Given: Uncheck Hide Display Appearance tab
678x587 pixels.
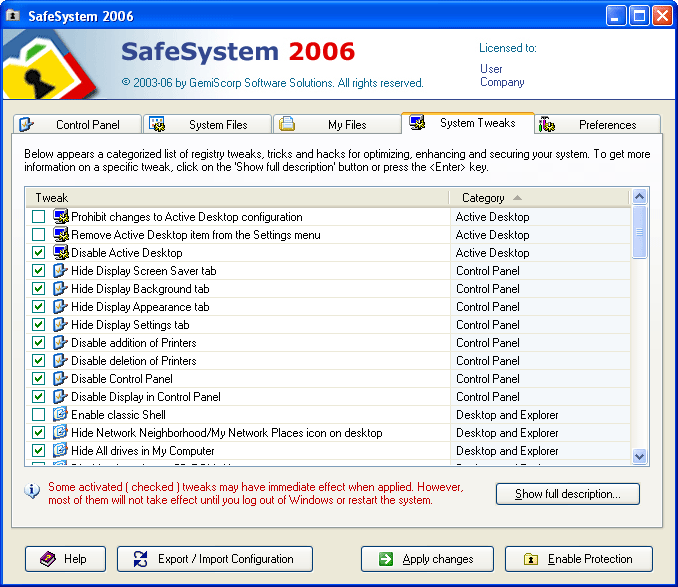Looking at the screenshot, I should pyautogui.click(x=38, y=306).
